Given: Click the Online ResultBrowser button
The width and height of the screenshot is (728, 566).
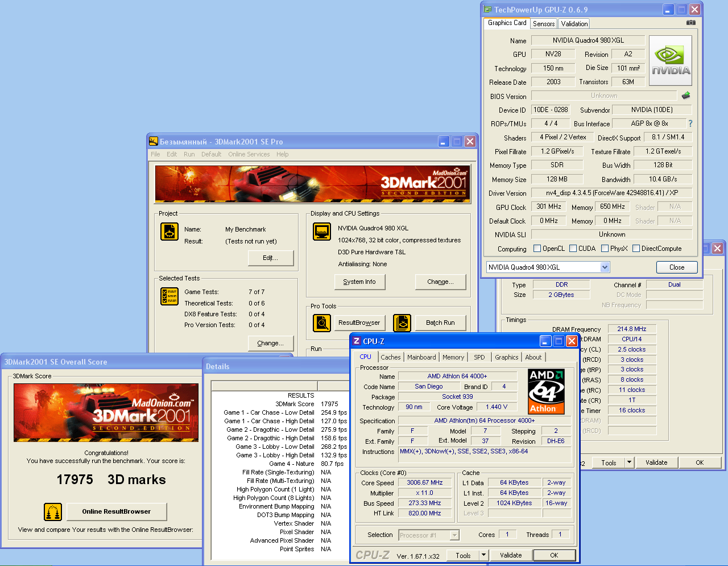Looking at the screenshot, I should tap(117, 511).
